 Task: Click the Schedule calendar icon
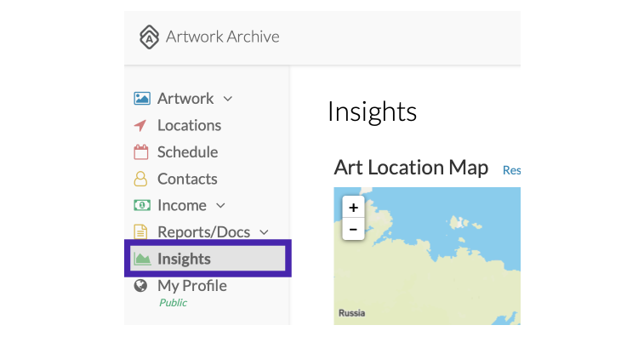141,152
